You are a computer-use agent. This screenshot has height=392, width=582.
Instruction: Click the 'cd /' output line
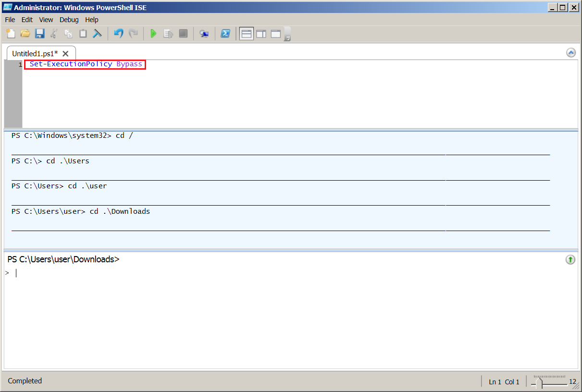(x=72, y=135)
